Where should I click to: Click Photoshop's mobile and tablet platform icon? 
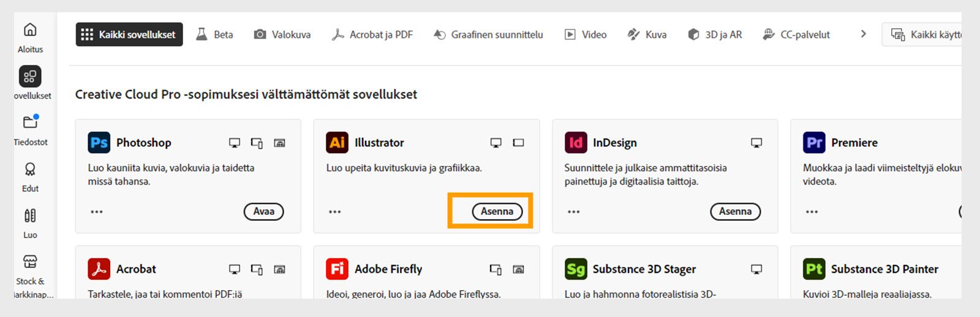pyautogui.click(x=257, y=143)
